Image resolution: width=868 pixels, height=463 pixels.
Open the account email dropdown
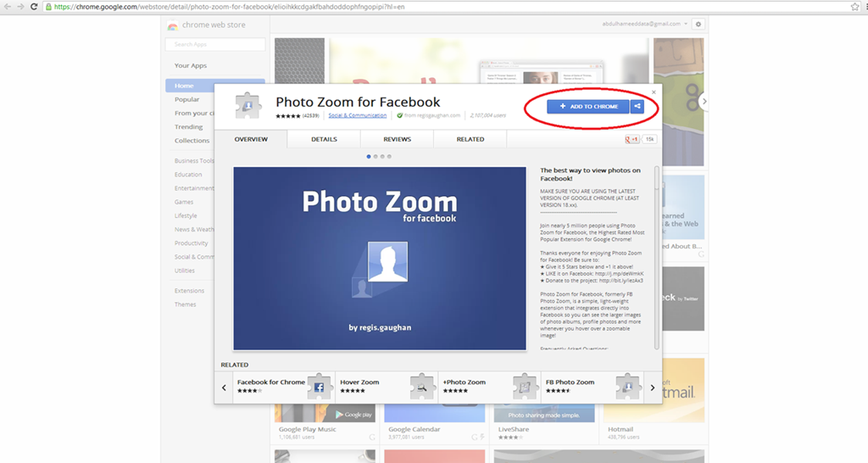point(645,24)
